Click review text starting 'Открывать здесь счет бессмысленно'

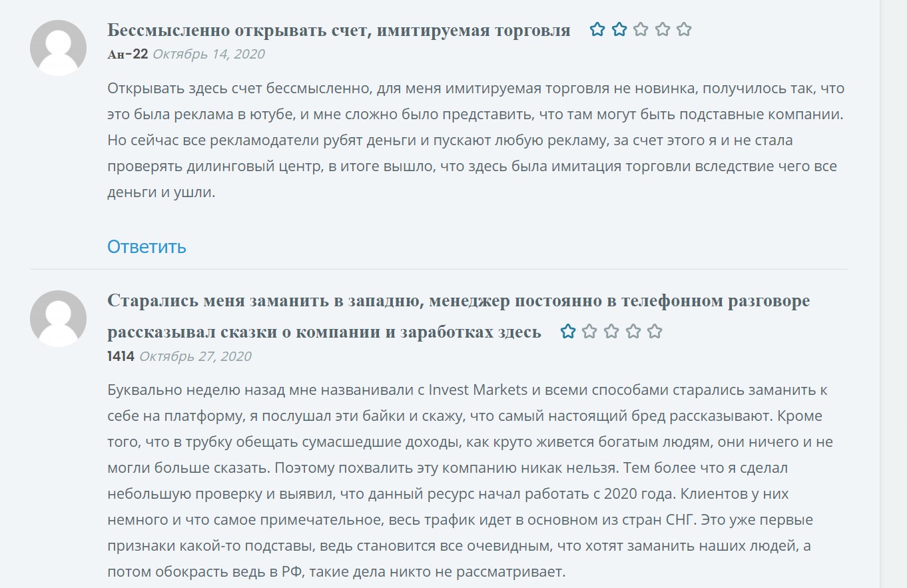point(475,141)
